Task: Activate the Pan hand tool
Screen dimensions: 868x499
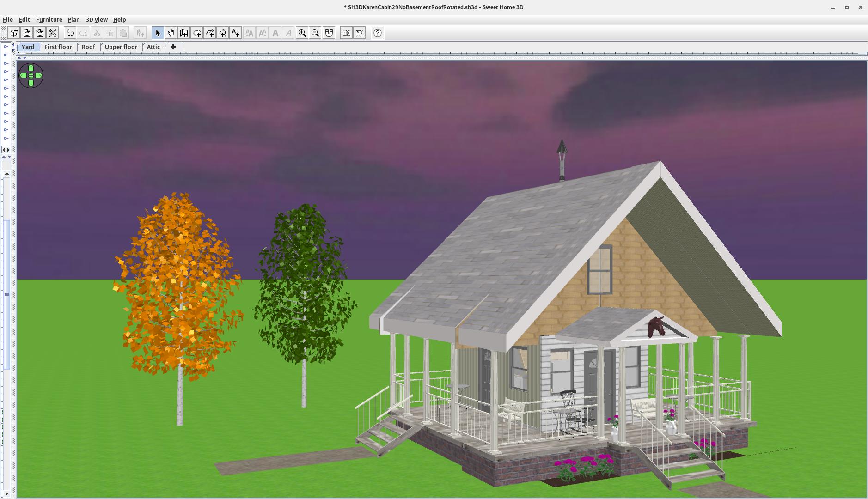Action: point(171,33)
